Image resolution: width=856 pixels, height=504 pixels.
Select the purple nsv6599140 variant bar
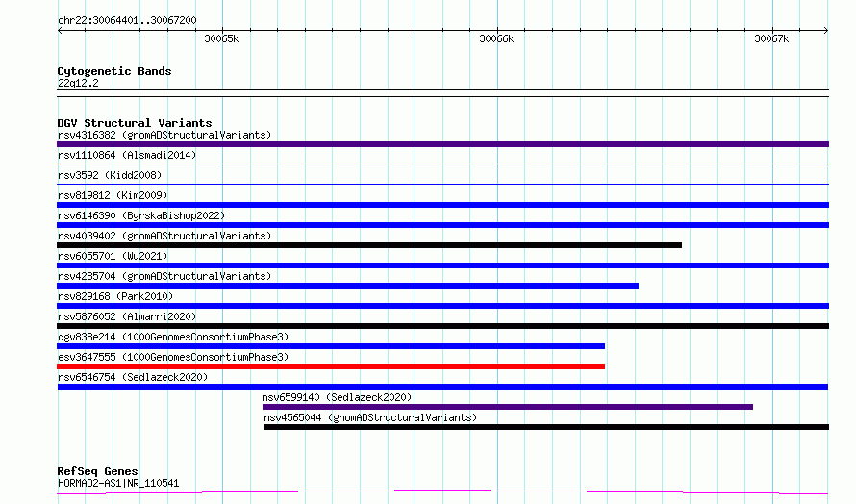508,407
